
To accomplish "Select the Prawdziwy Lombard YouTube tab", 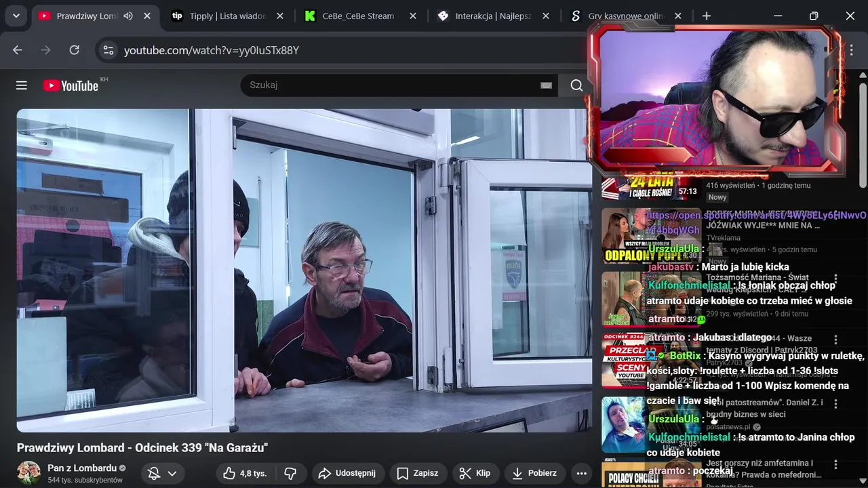I will [96, 16].
